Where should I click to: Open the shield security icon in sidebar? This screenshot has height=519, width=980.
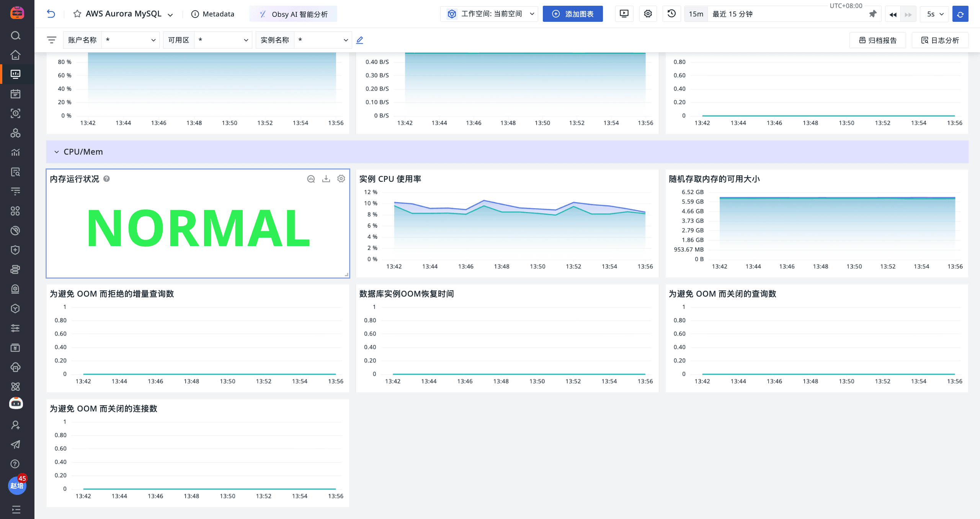point(15,250)
